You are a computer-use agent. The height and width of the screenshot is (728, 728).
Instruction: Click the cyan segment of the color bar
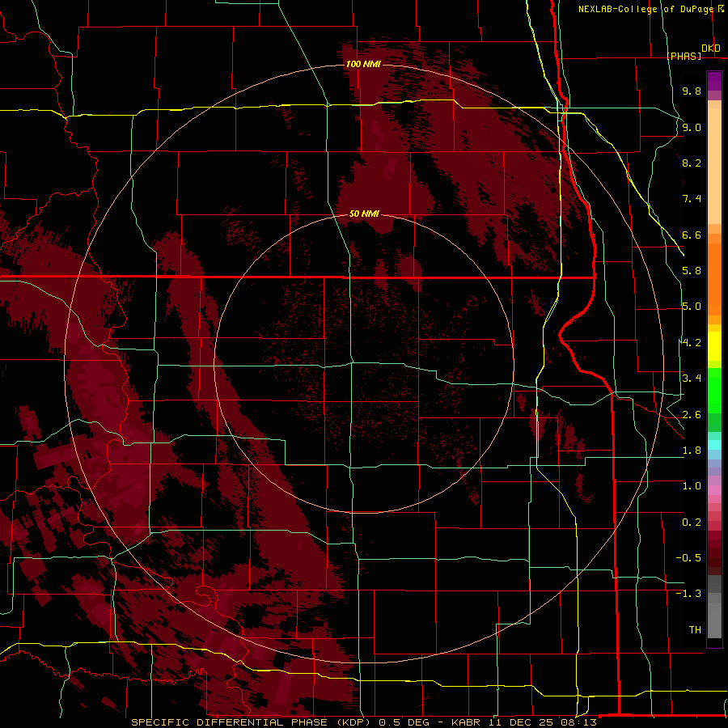pyautogui.click(x=714, y=445)
